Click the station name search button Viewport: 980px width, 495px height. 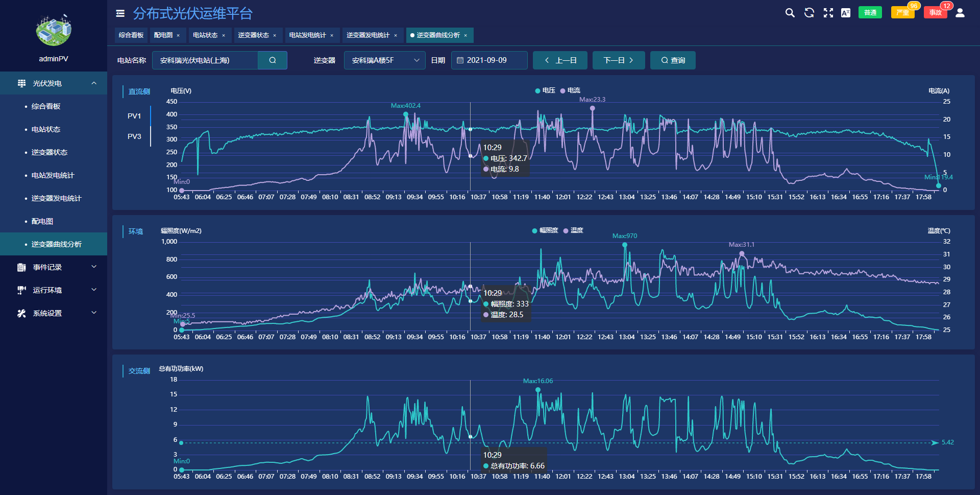[x=273, y=60]
